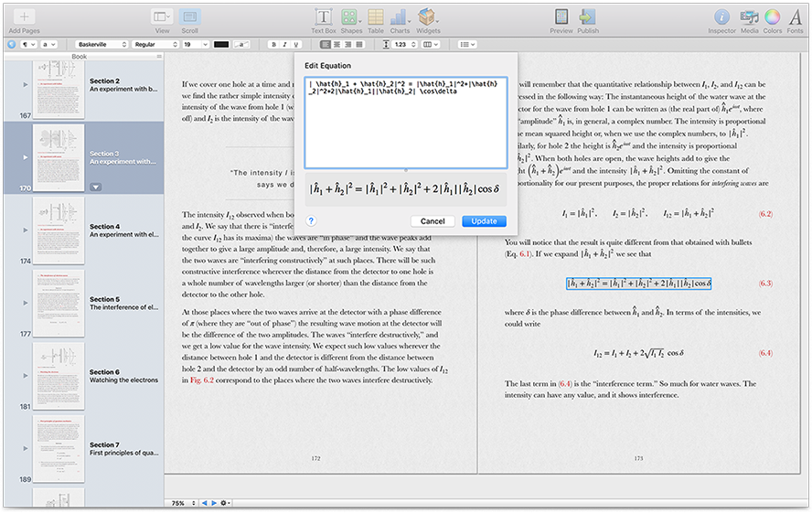Screen dimensions: 812x514
Task: Open the Media browser
Action: pyautogui.click(x=749, y=17)
